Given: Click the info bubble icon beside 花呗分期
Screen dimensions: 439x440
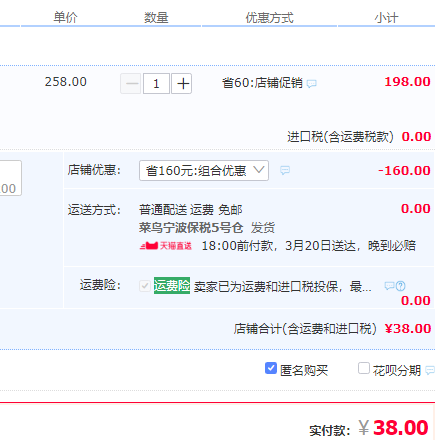Looking at the screenshot, I should coord(430,370).
